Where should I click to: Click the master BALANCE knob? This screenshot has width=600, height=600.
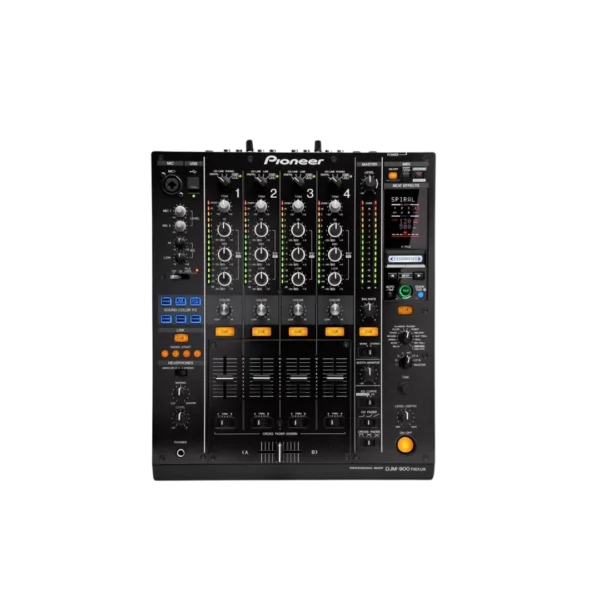pyautogui.click(x=369, y=309)
